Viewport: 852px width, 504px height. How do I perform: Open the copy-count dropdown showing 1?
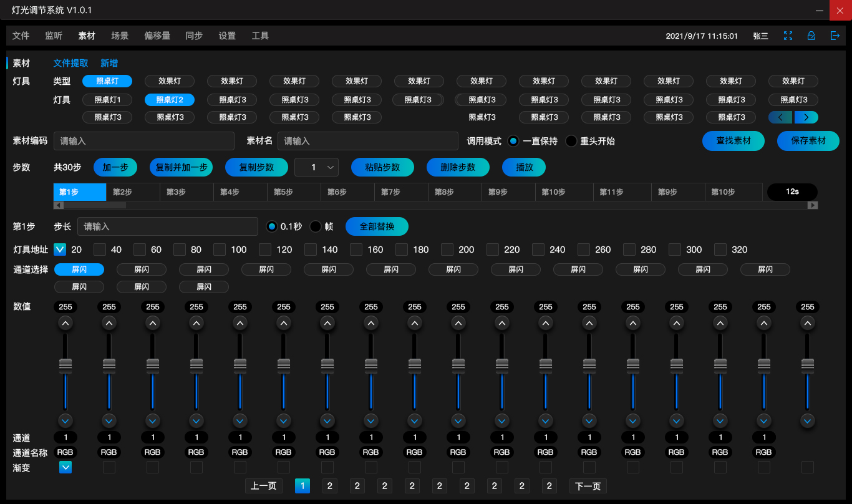(x=316, y=167)
